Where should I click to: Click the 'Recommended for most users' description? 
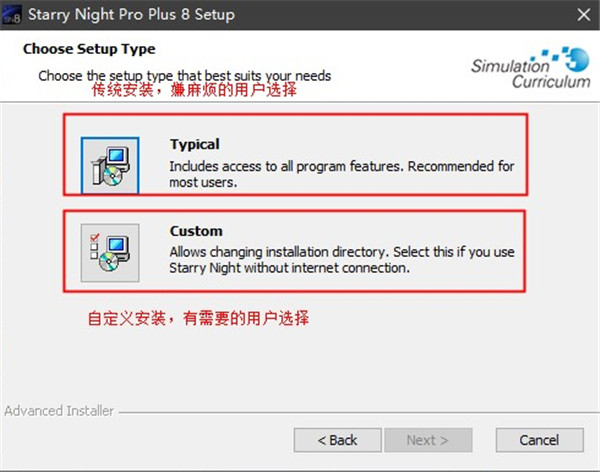(x=342, y=174)
